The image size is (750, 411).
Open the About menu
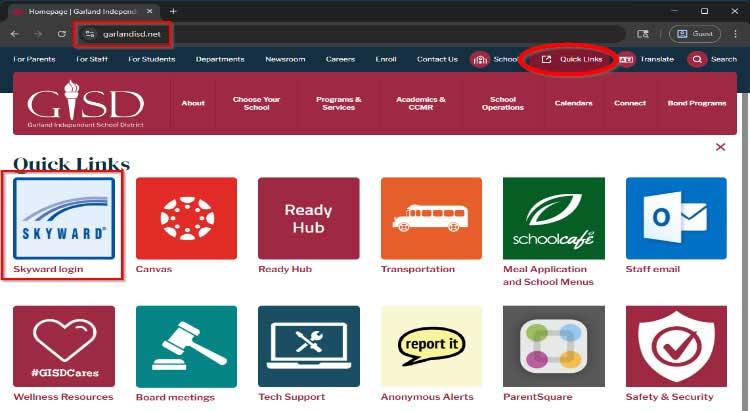pyautogui.click(x=193, y=103)
